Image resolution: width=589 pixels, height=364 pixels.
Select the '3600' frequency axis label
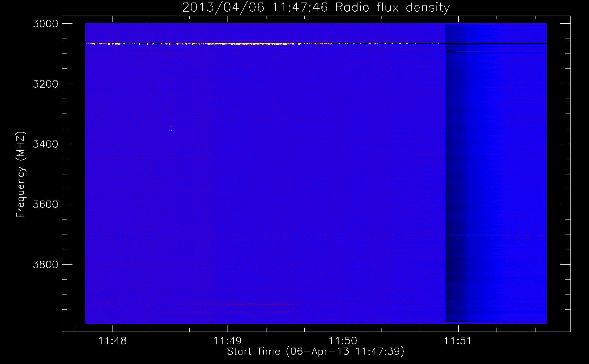tap(46, 204)
